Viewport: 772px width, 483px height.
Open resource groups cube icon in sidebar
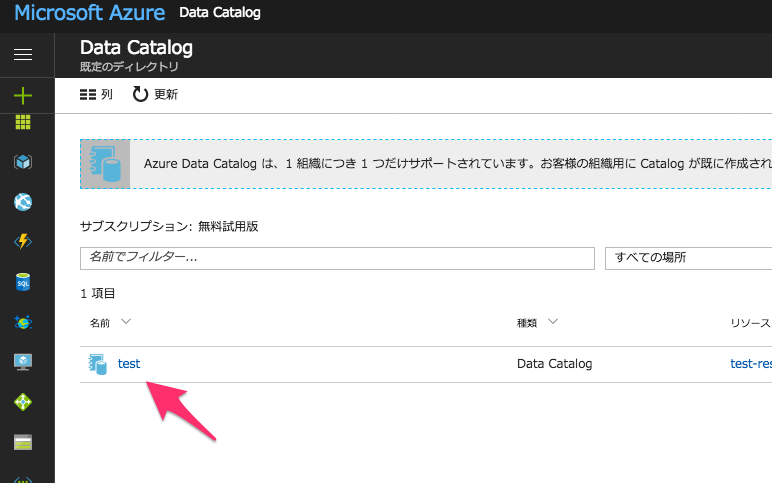click(23, 162)
